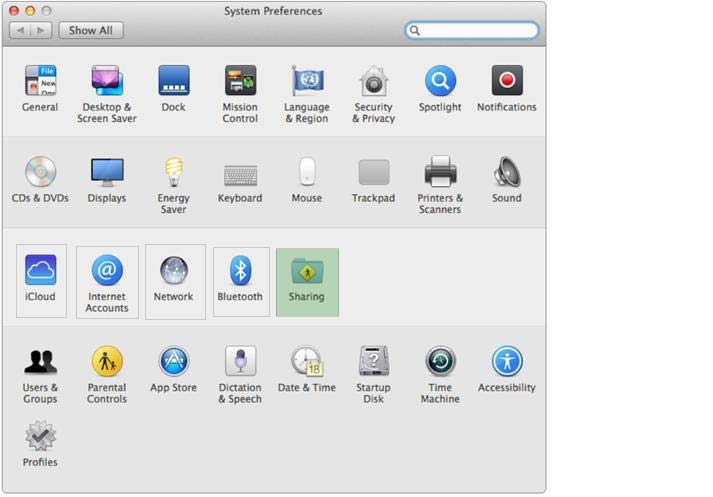Open the Network preferences pane
The height and width of the screenshot is (497, 713).
pos(175,282)
